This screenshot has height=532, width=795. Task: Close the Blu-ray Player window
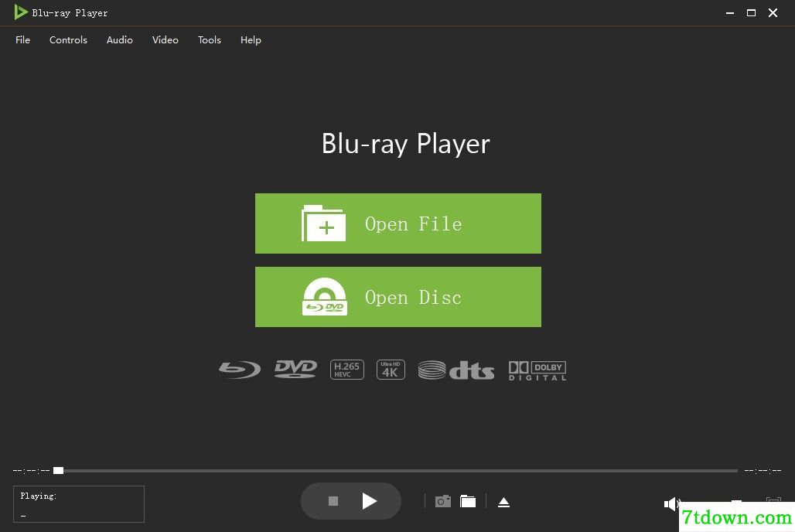(x=773, y=12)
